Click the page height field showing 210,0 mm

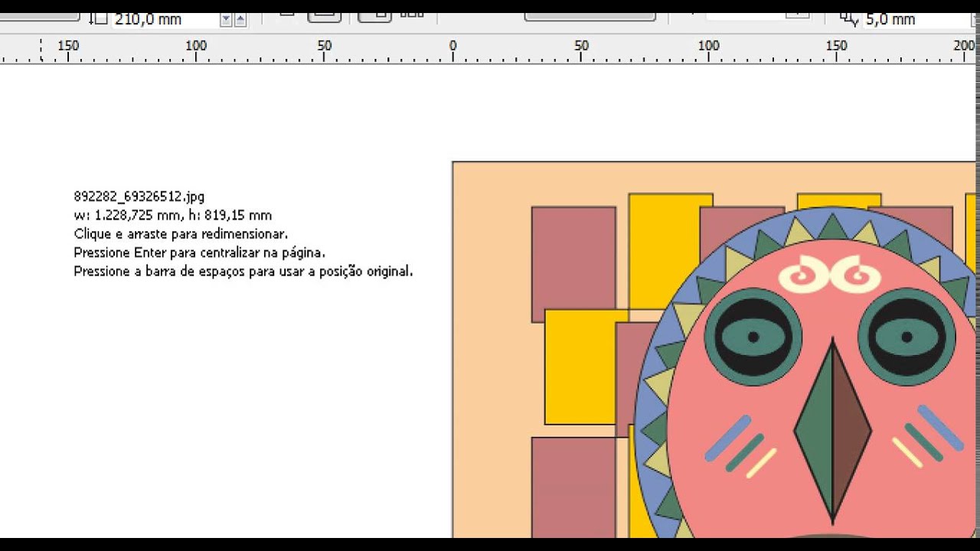[x=165, y=20]
